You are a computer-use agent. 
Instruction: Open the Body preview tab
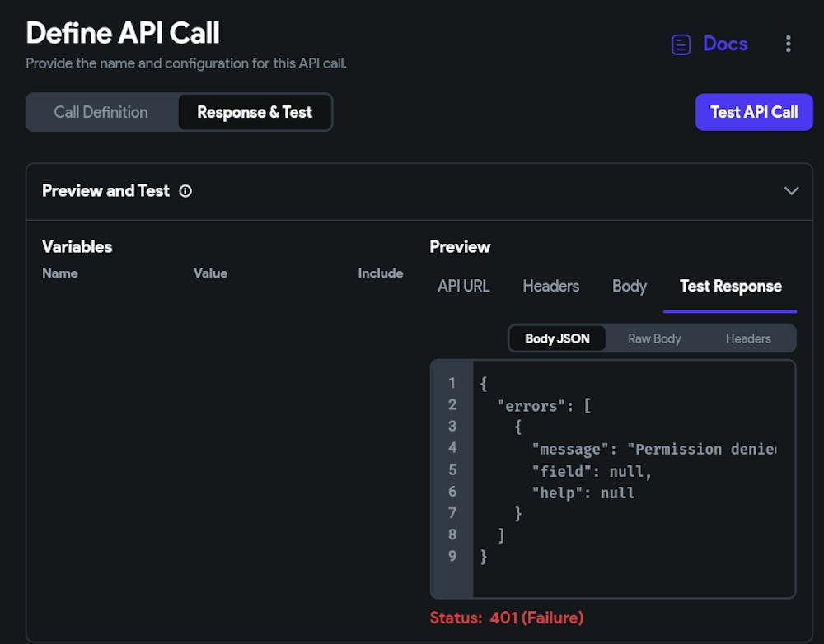pos(629,287)
